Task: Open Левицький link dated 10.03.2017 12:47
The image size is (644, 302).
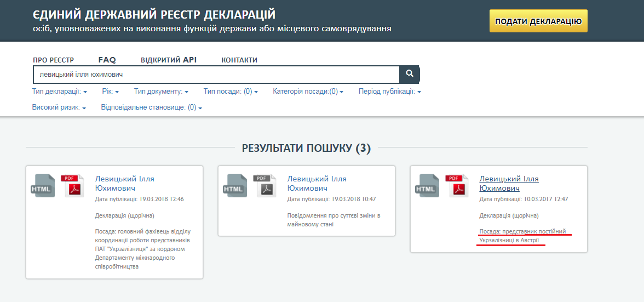Action: 509,184
